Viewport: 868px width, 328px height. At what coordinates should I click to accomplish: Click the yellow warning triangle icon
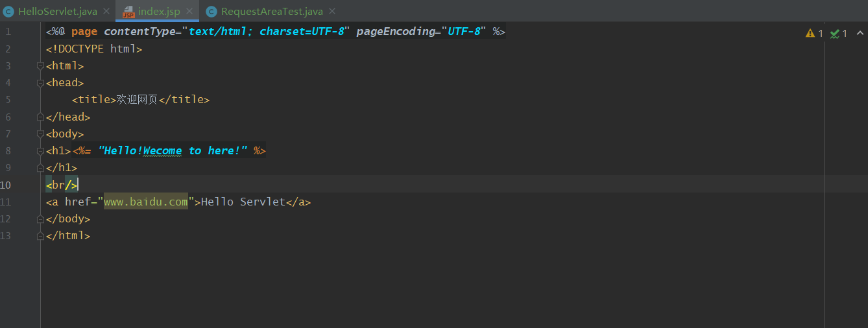[810, 33]
